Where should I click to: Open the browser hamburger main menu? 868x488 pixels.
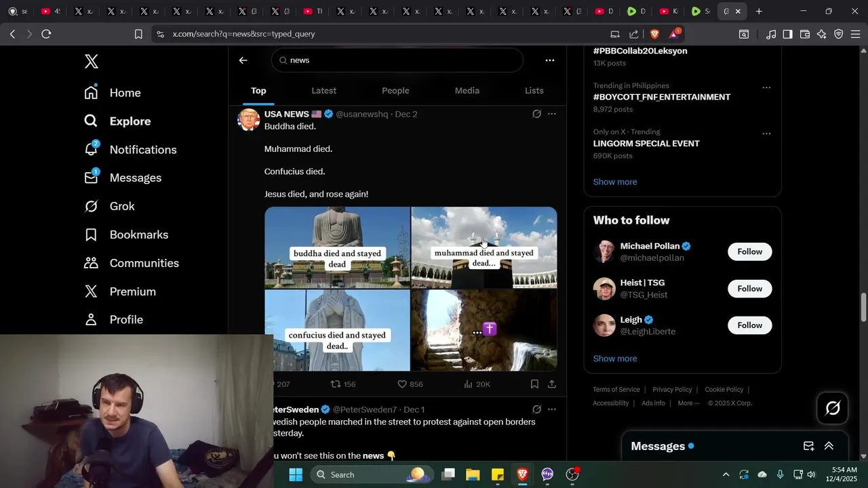855,34
